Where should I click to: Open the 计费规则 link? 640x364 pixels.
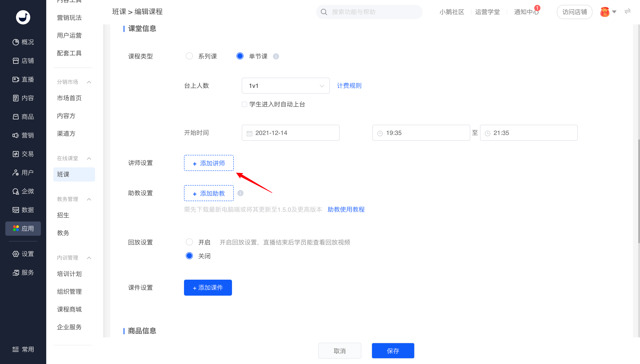coord(349,85)
